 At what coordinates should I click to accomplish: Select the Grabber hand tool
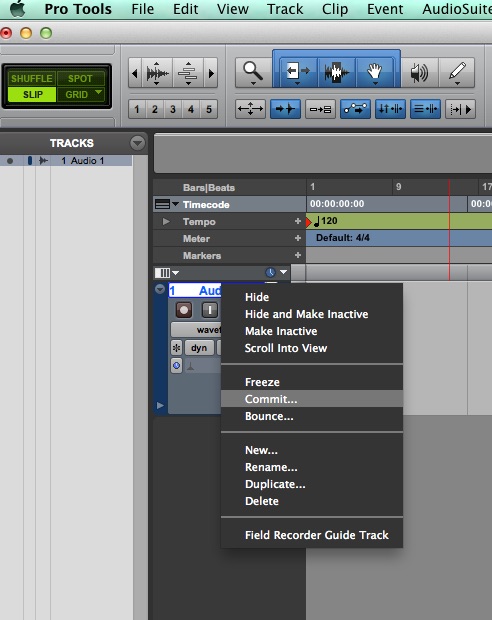pos(374,72)
